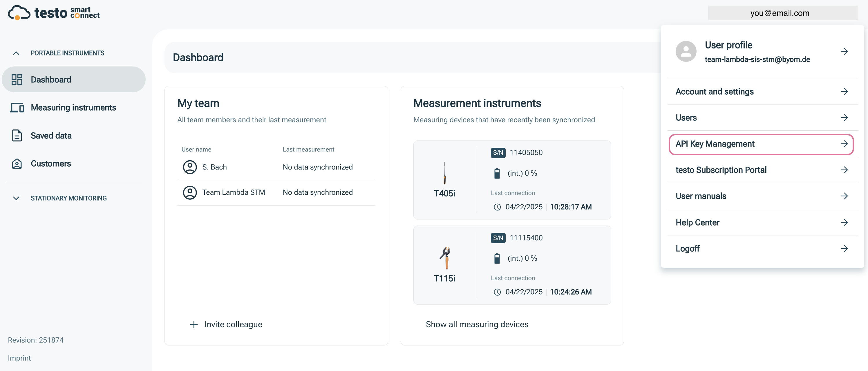This screenshot has width=868, height=371.
Task: Choose Logoff at the bottom of the menu
Action: coord(687,248)
